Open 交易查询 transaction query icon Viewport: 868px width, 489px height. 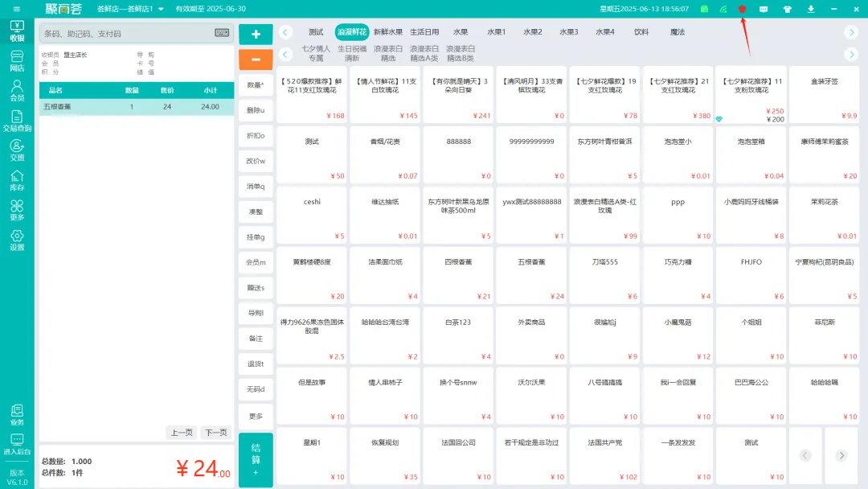(x=17, y=121)
